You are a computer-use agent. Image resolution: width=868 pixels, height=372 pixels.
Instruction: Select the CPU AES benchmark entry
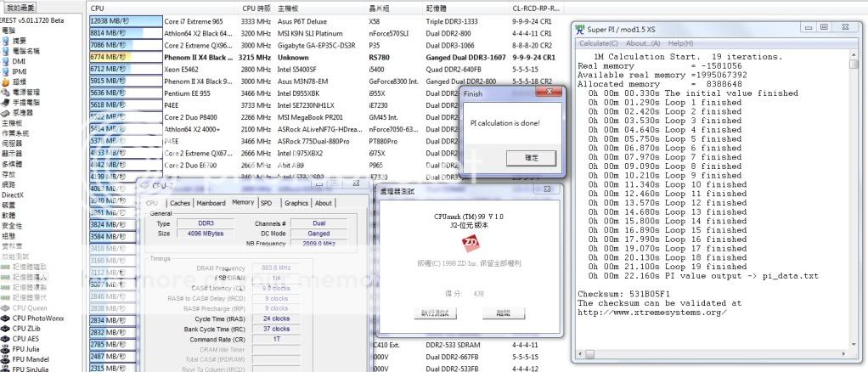pos(28,337)
